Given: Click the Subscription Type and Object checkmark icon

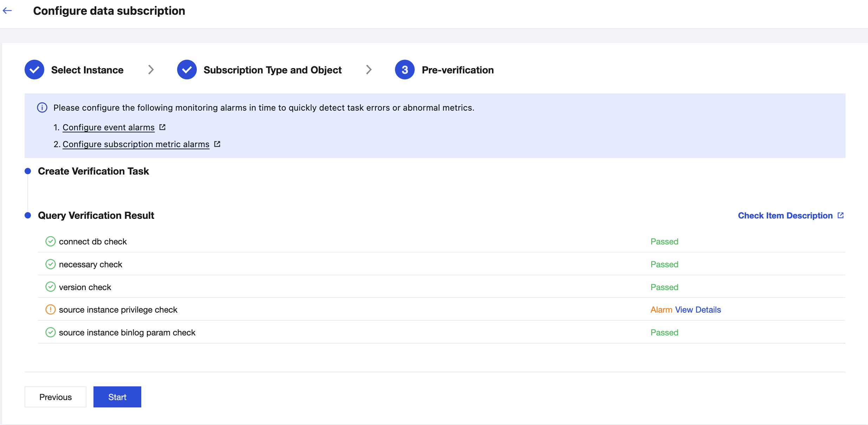Looking at the screenshot, I should (187, 70).
